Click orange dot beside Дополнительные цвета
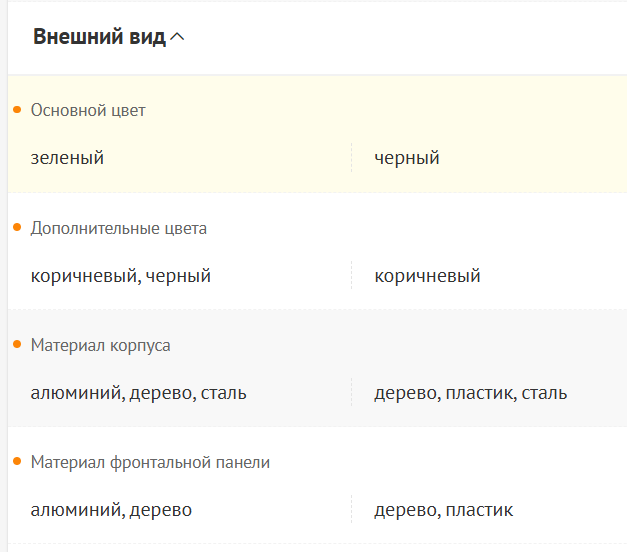627x552 pixels. click(x=17, y=227)
